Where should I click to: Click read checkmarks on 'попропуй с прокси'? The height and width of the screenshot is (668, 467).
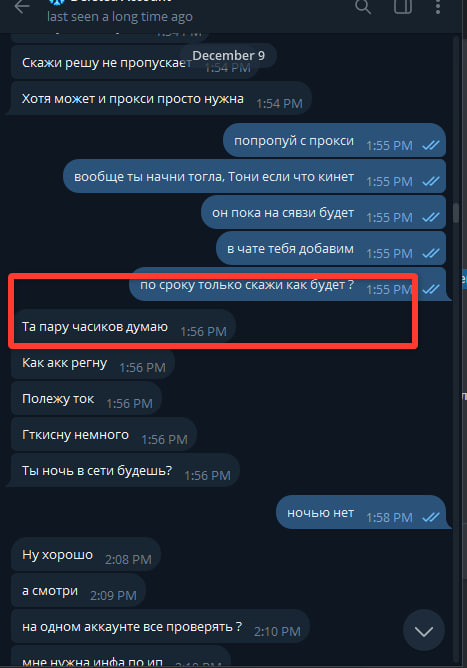click(x=431, y=146)
